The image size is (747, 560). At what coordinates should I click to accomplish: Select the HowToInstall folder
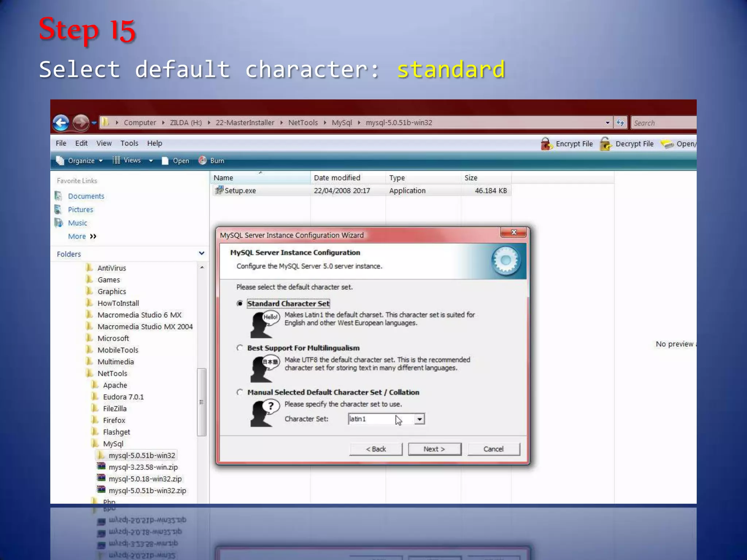[x=118, y=303]
